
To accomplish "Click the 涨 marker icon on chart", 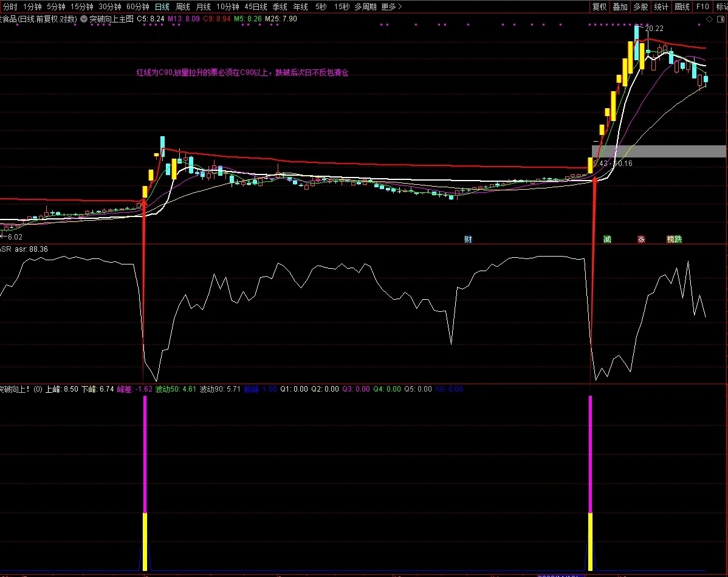I will pos(641,240).
